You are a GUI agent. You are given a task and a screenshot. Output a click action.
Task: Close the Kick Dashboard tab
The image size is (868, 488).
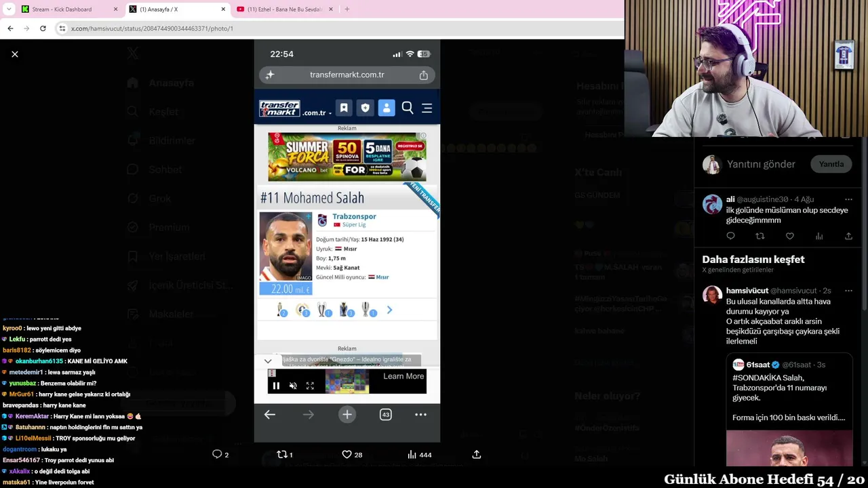coord(115,9)
